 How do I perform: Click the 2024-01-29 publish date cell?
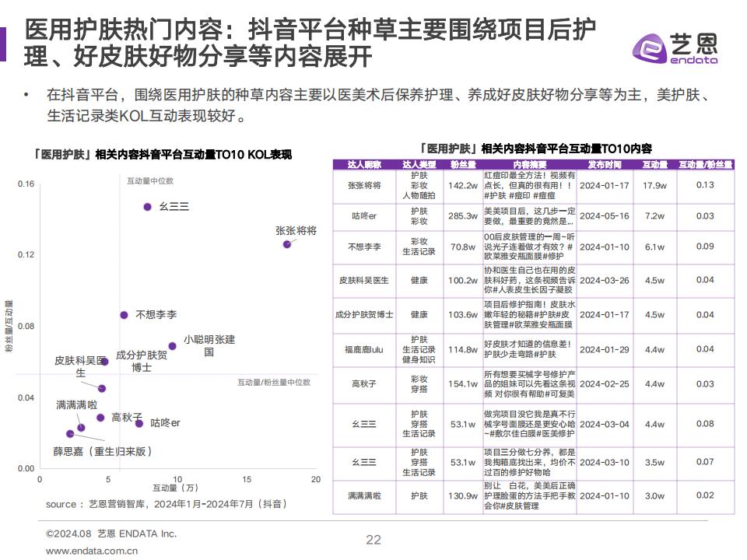(605, 349)
